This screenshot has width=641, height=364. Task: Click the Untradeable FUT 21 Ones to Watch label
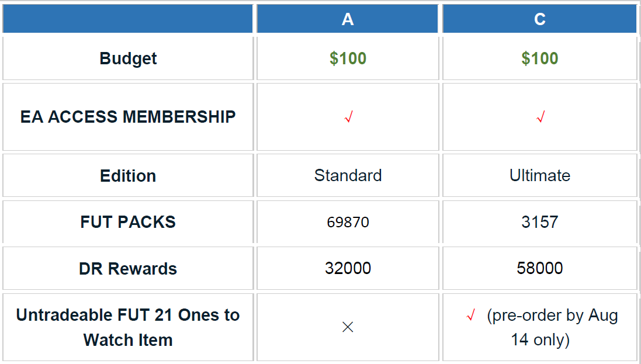(128, 327)
